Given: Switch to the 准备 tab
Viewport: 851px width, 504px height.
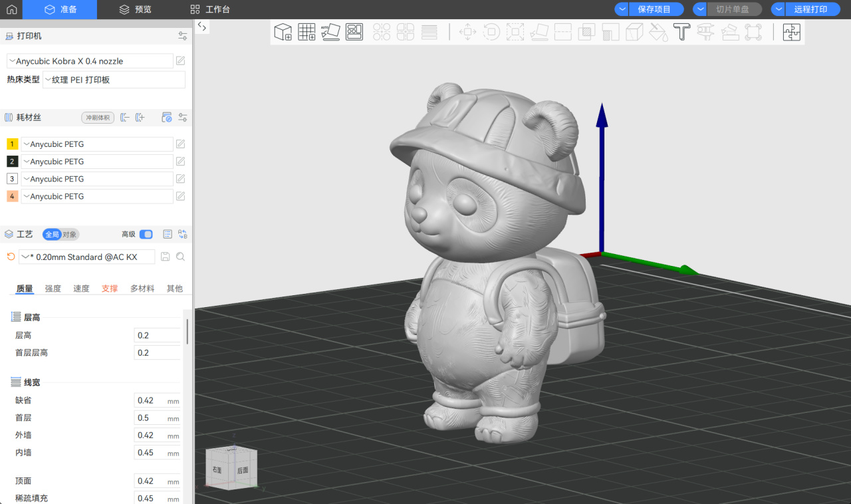Looking at the screenshot, I should click(x=60, y=9).
